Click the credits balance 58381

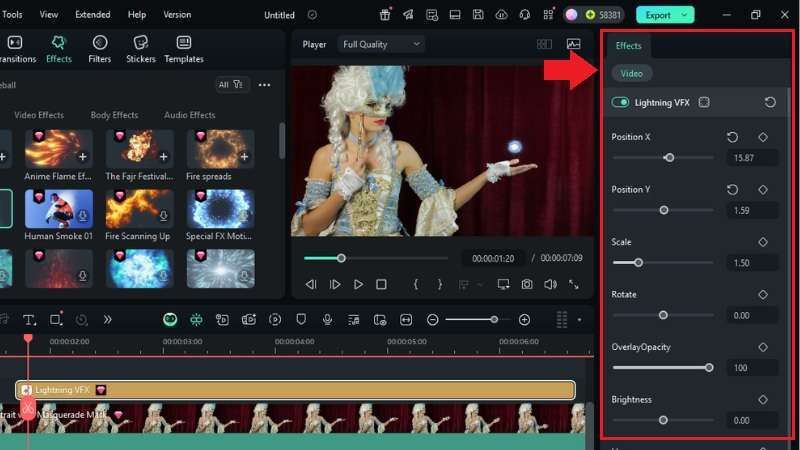[x=603, y=15]
